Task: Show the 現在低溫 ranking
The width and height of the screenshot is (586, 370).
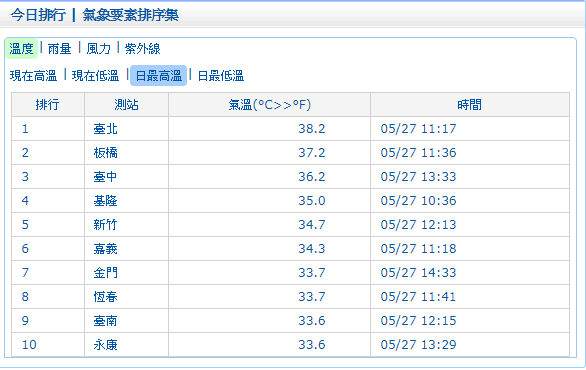Action: tap(95, 76)
